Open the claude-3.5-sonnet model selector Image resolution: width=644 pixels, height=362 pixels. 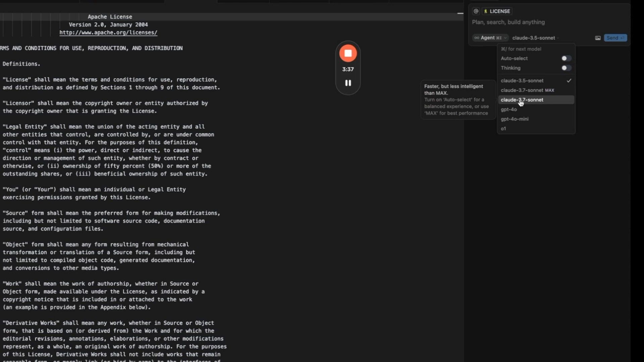(x=535, y=38)
